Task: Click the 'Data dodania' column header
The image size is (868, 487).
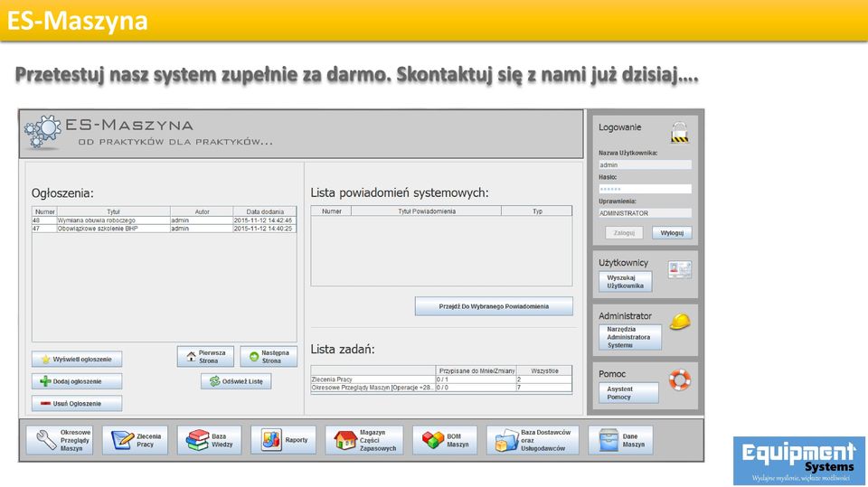Action: click(265, 211)
